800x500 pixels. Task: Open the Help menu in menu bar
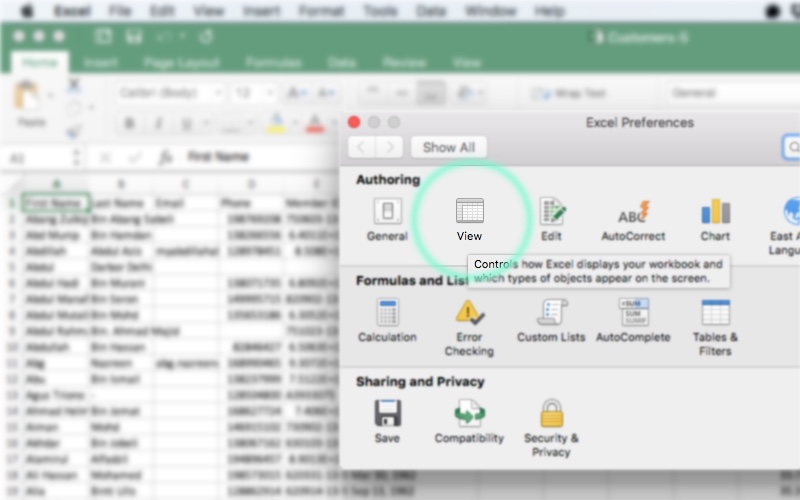tap(549, 11)
